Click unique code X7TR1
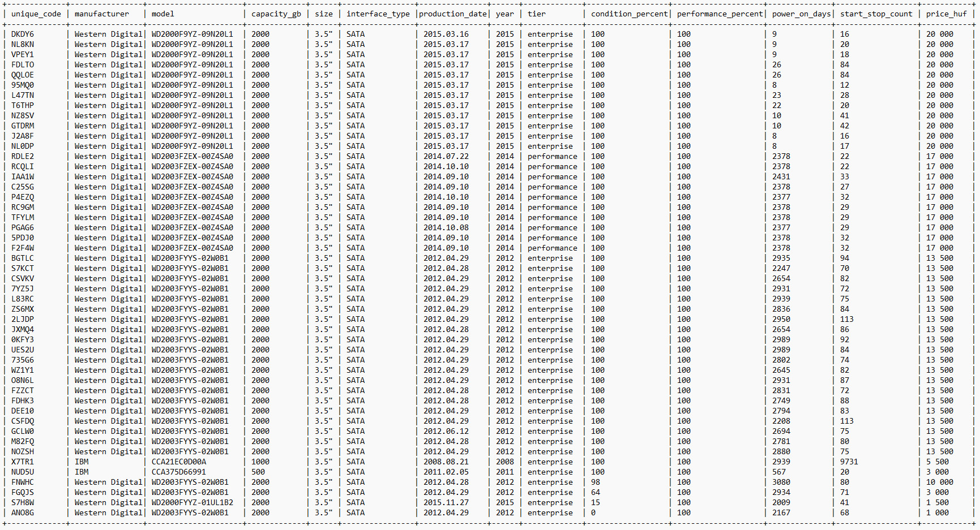The width and height of the screenshot is (980, 530). tap(23, 462)
